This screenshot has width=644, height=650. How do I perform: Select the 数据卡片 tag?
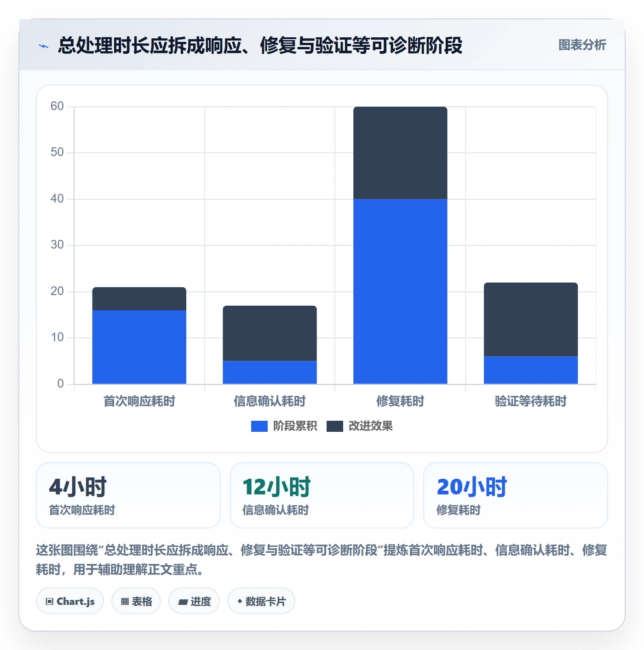coord(261,601)
